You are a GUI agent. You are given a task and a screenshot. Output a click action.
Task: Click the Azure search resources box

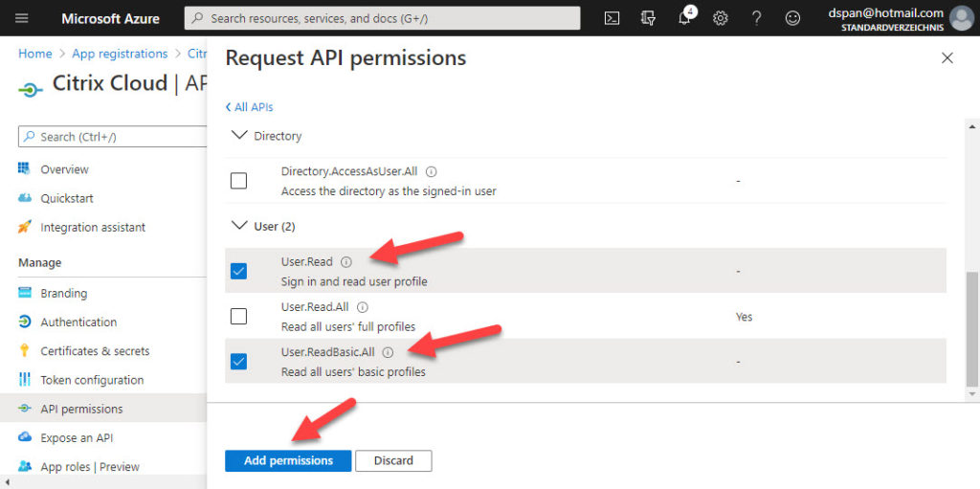(x=382, y=18)
